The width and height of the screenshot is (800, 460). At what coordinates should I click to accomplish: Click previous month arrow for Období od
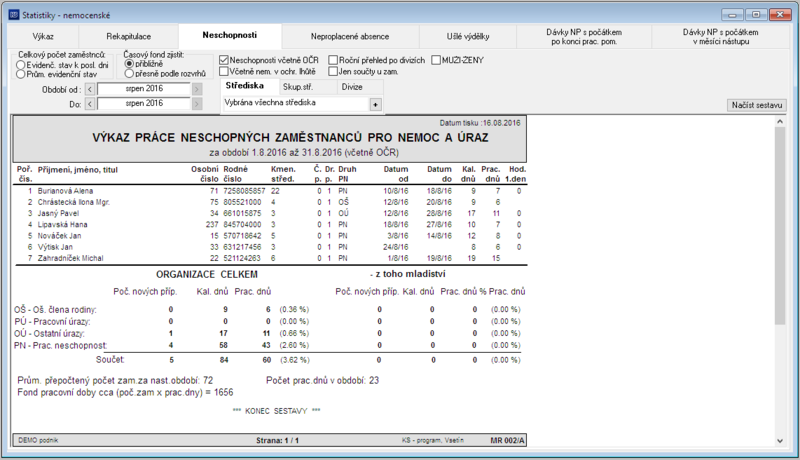90,89
